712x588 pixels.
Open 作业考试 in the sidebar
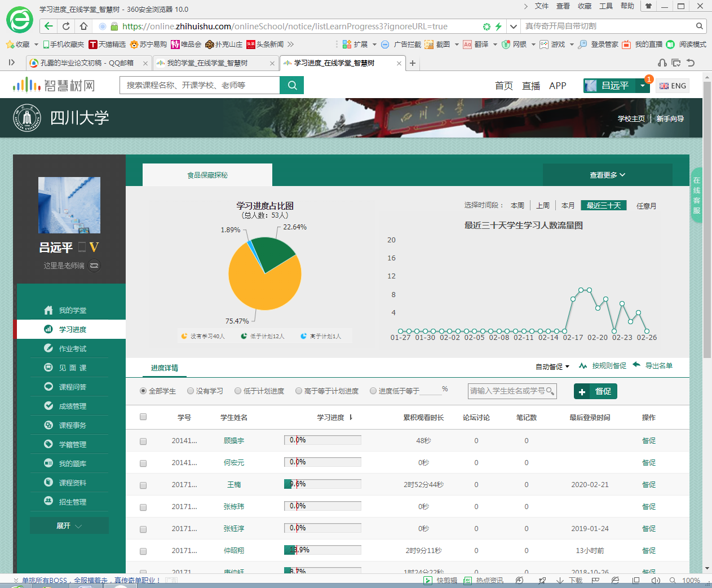point(72,348)
